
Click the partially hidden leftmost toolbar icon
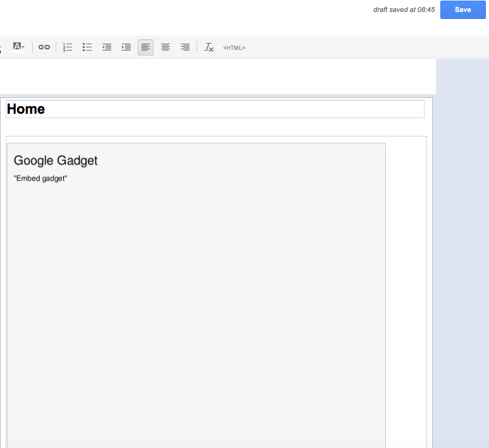click(x=1, y=47)
